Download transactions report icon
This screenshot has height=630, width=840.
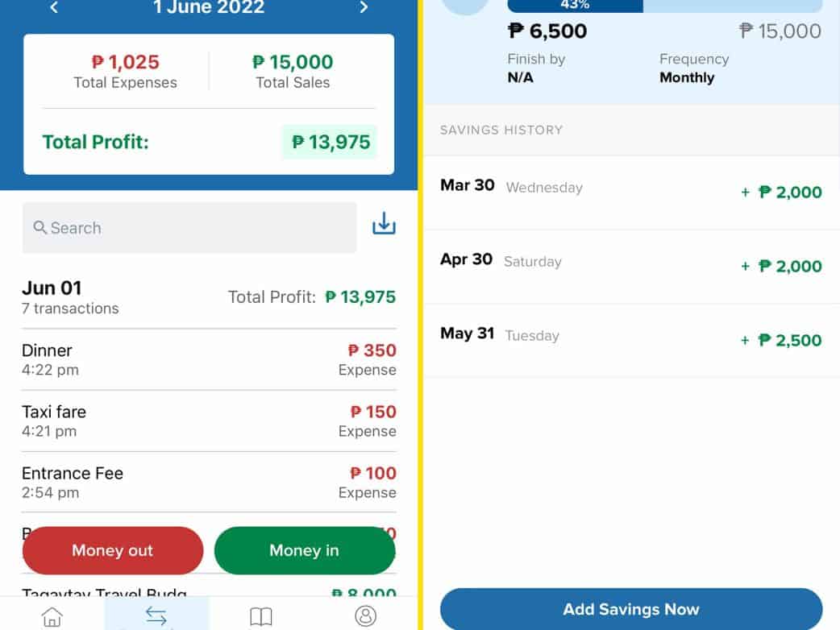point(384,225)
